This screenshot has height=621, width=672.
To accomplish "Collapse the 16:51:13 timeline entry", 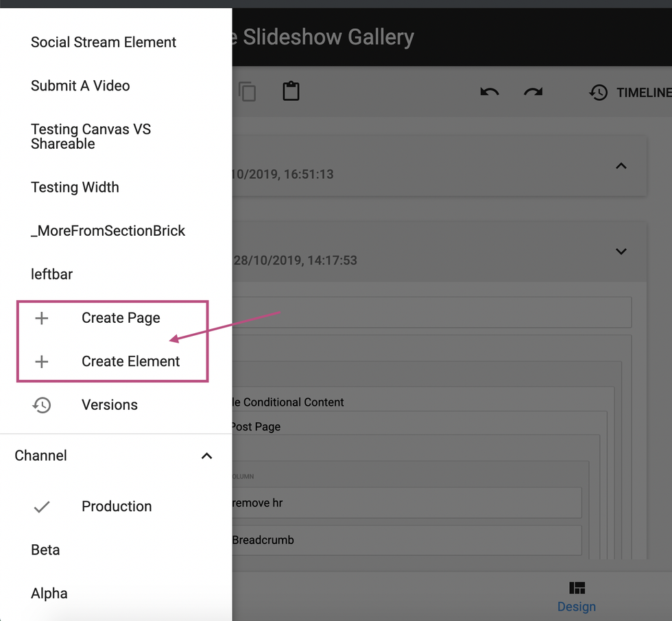I will pos(621,166).
